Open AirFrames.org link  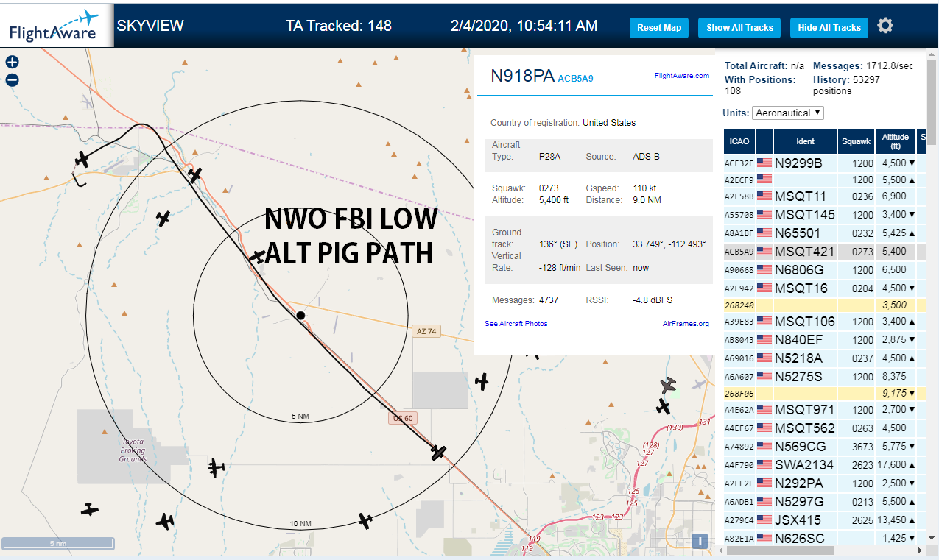[x=686, y=323]
